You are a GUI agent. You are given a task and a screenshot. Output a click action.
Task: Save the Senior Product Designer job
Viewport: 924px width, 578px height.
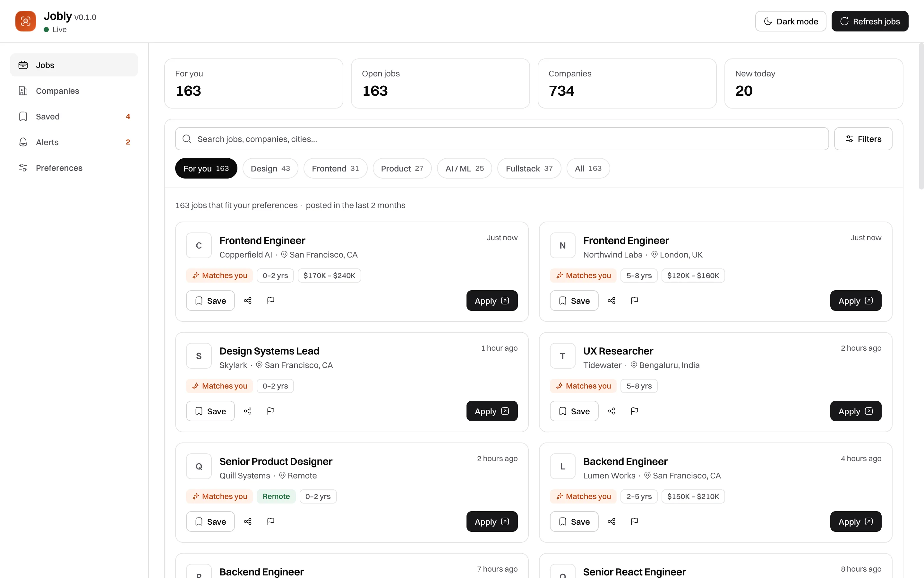(x=210, y=521)
